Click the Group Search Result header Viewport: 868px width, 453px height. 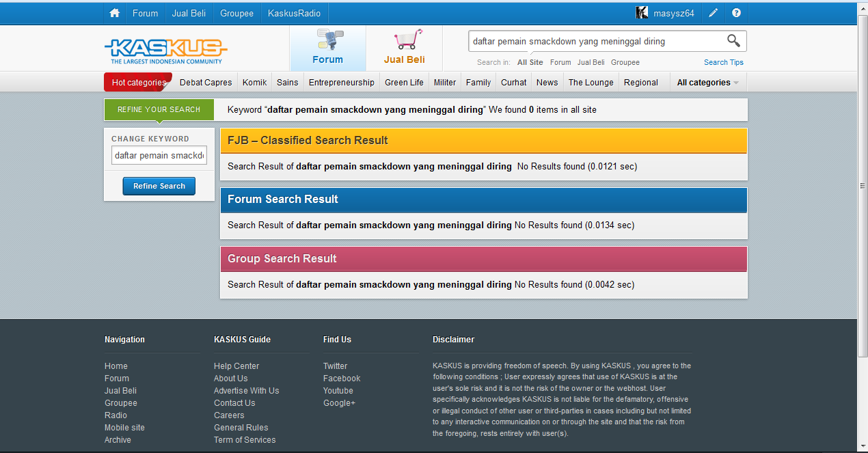(483, 259)
